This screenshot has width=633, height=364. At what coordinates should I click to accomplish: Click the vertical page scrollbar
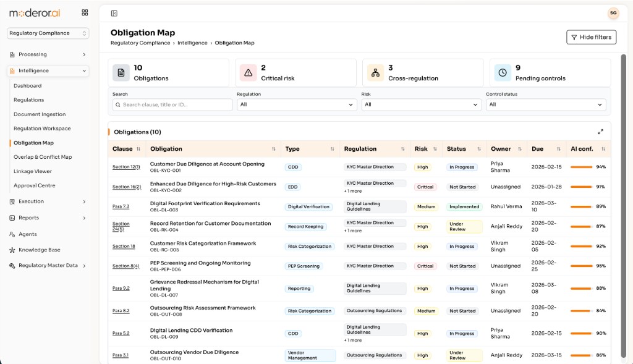pos(623,206)
